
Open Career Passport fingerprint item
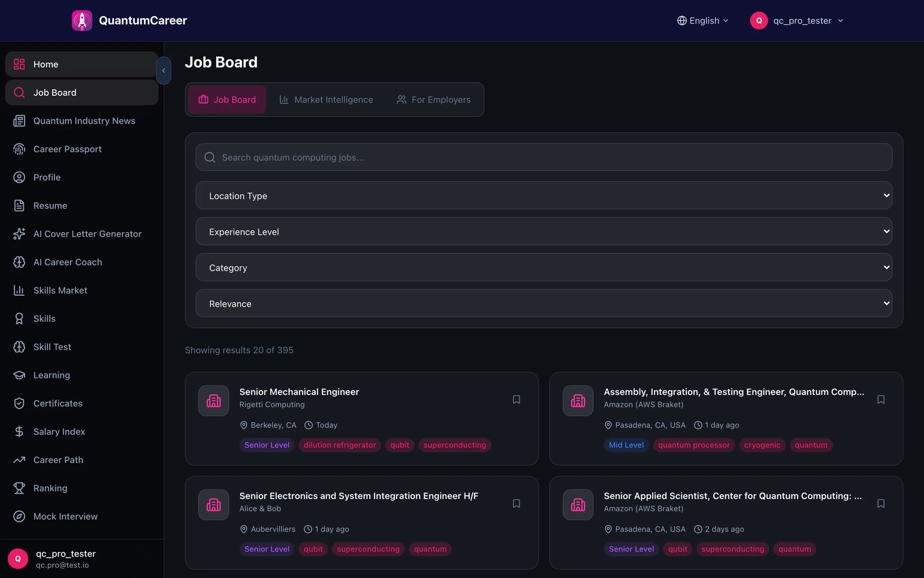[82, 149]
